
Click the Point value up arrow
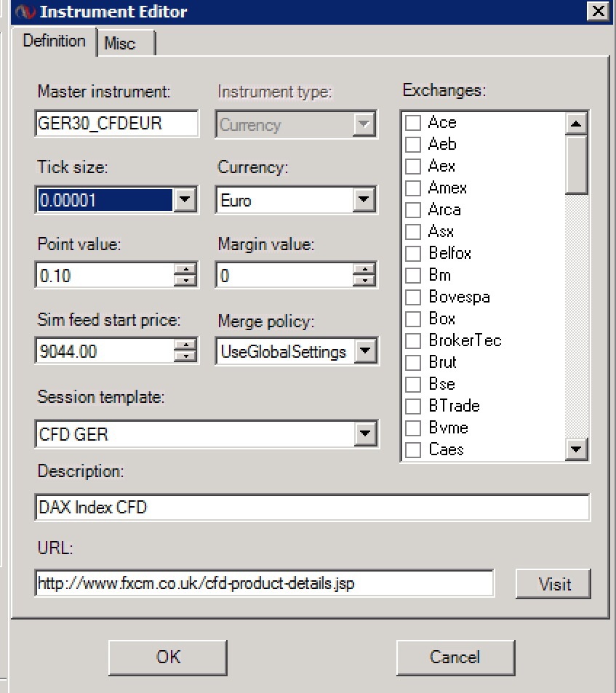tap(187, 271)
